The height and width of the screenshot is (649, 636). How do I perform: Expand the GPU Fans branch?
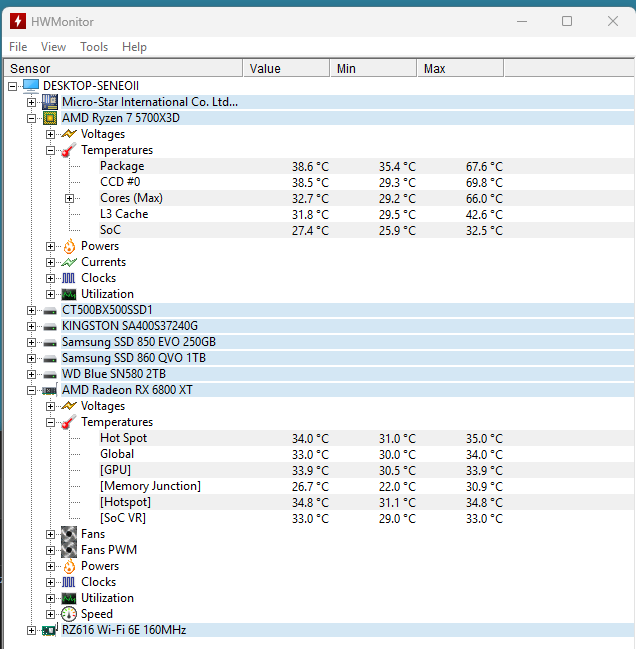(x=50, y=534)
